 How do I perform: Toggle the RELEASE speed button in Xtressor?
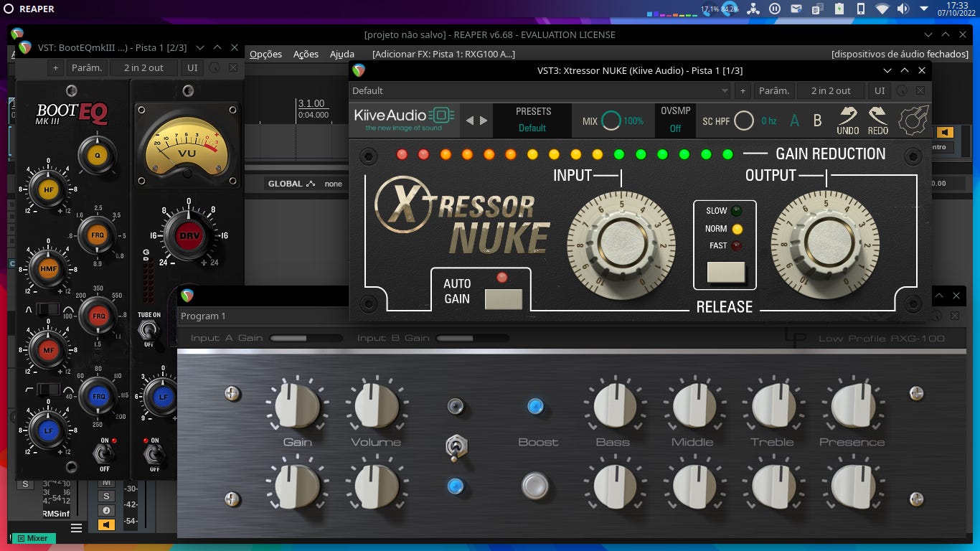coord(726,273)
